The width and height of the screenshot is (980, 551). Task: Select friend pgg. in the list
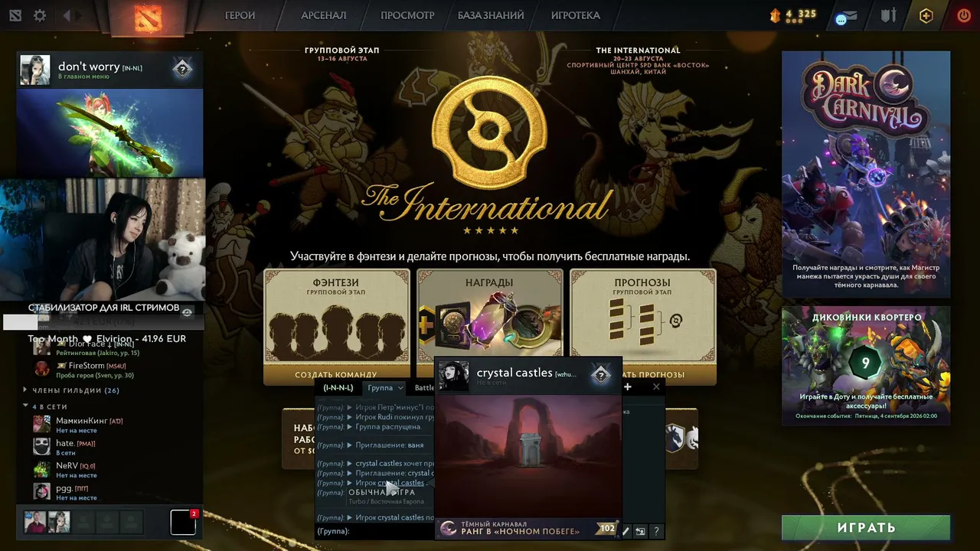[x=111, y=491]
